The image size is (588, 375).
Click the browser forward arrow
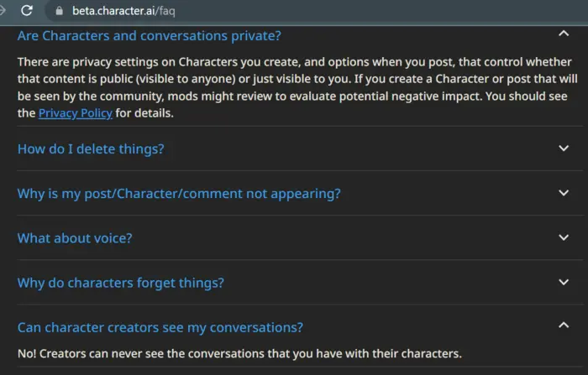[3, 12]
